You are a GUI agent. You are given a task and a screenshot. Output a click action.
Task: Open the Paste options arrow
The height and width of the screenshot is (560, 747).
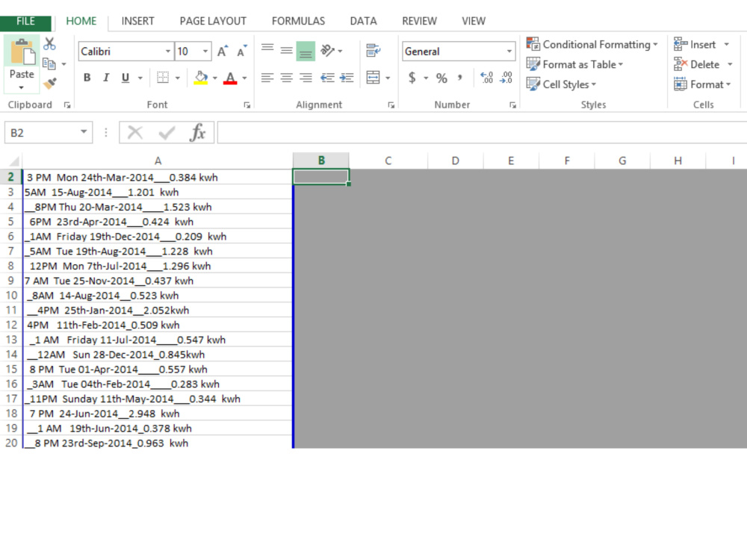tap(22, 87)
